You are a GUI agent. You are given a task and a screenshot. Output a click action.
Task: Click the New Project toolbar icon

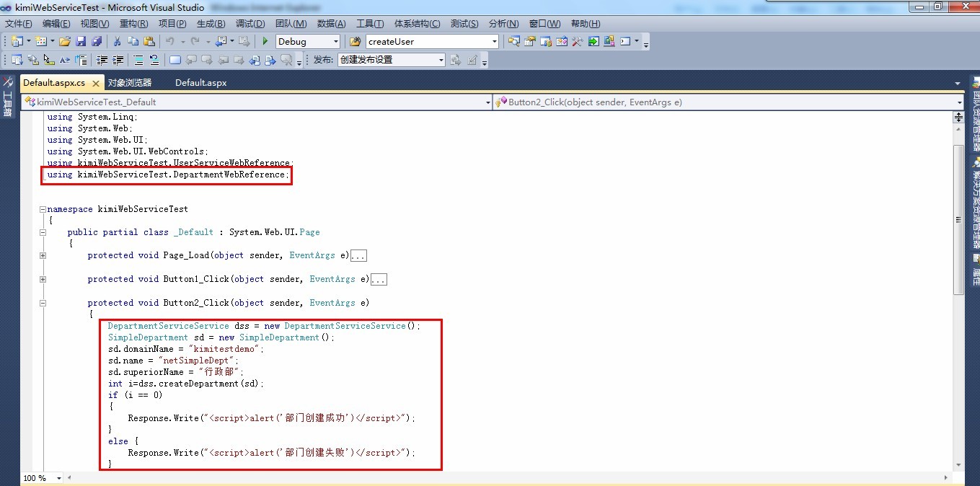coord(17,41)
